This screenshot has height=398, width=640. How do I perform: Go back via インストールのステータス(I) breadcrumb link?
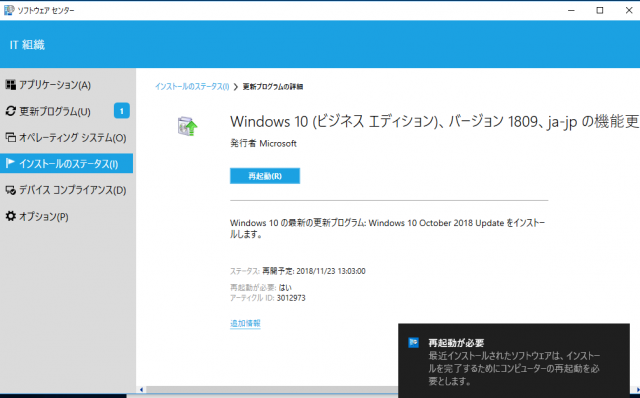point(192,87)
